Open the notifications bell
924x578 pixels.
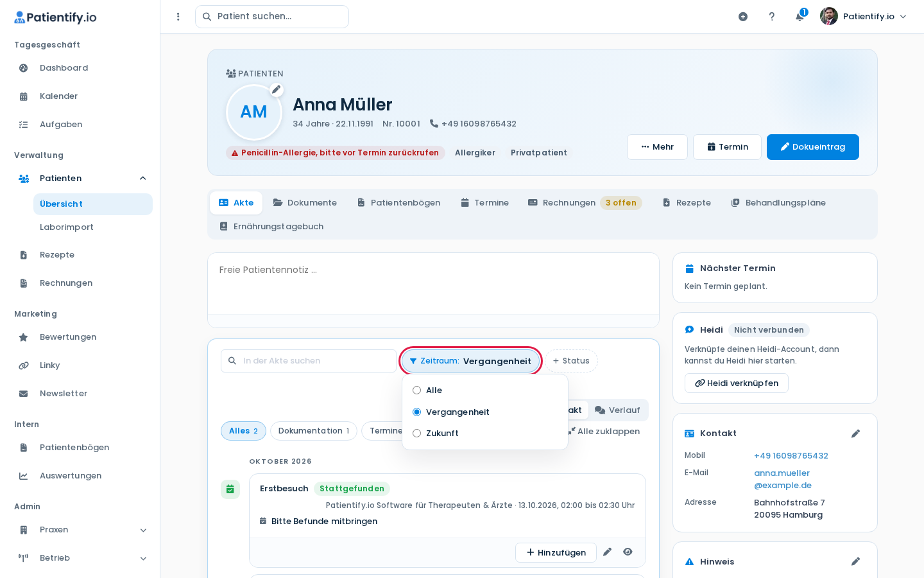tap(800, 17)
